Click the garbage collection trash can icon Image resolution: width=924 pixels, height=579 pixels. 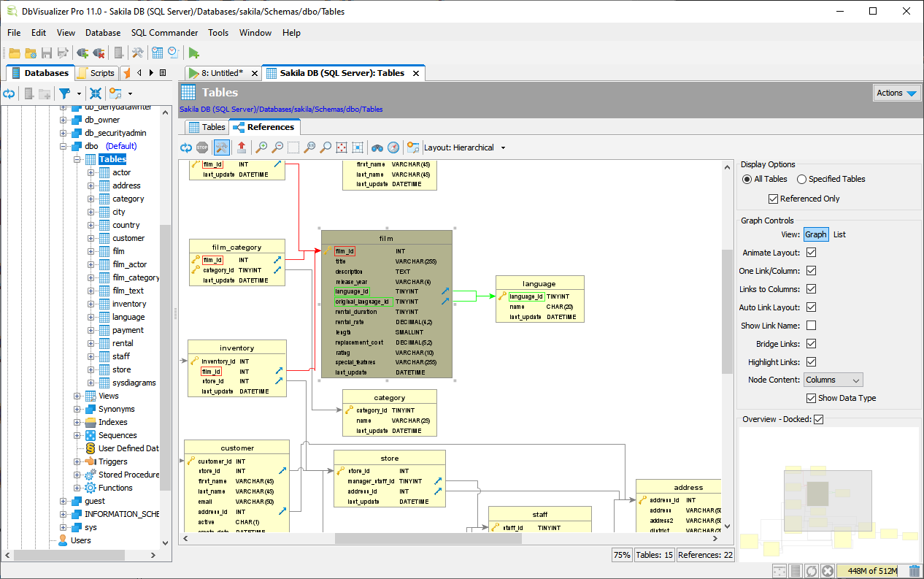(x=915, y=571)
